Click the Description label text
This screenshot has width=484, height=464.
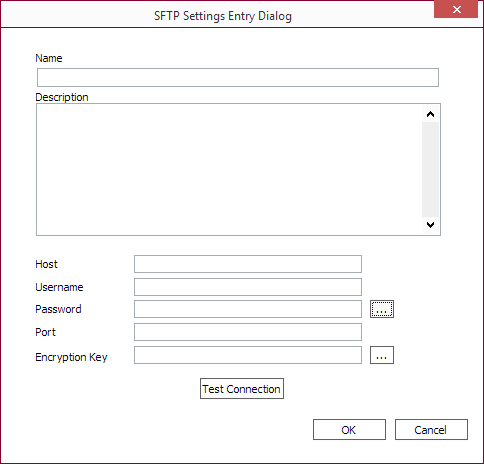[62, 97]
